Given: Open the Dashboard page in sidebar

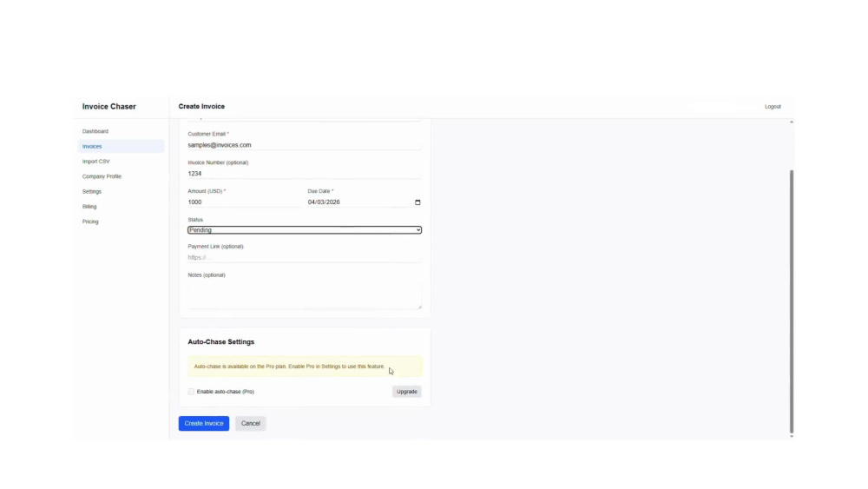Looking at the screenshot, I should (x=95, y=131).
